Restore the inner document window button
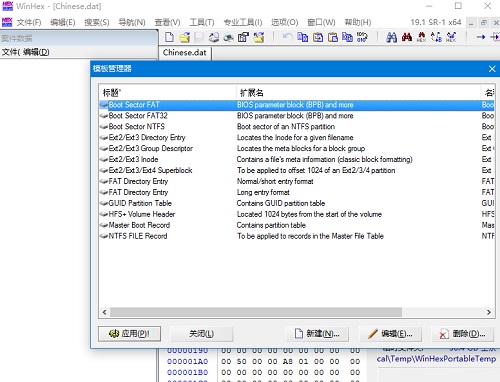The image size is (500, 382). [x=484, y=23]
